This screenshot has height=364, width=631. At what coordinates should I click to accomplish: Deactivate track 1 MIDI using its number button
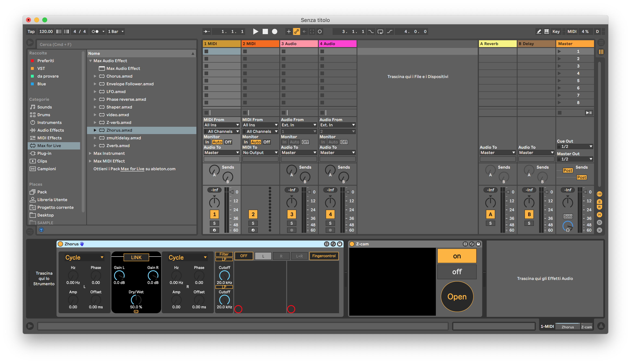214,214
